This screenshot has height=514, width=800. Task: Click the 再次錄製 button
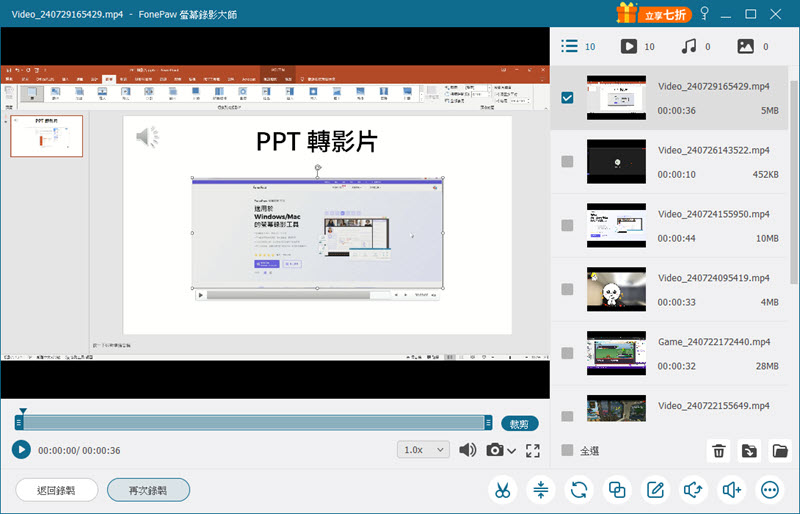(148, 491)
